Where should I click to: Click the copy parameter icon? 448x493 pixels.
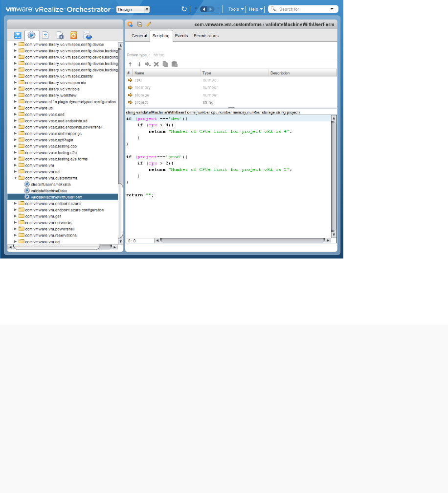(x=165, y=64)
